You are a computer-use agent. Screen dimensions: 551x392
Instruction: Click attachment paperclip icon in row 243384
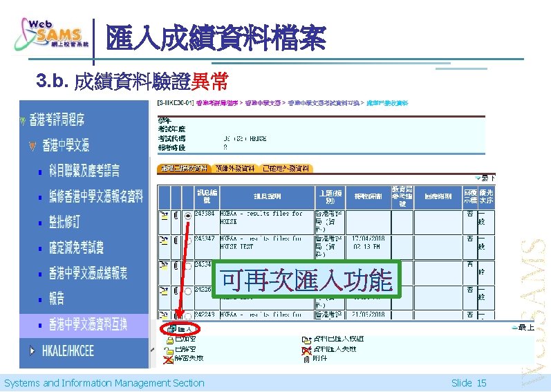[x=176, y=215]
